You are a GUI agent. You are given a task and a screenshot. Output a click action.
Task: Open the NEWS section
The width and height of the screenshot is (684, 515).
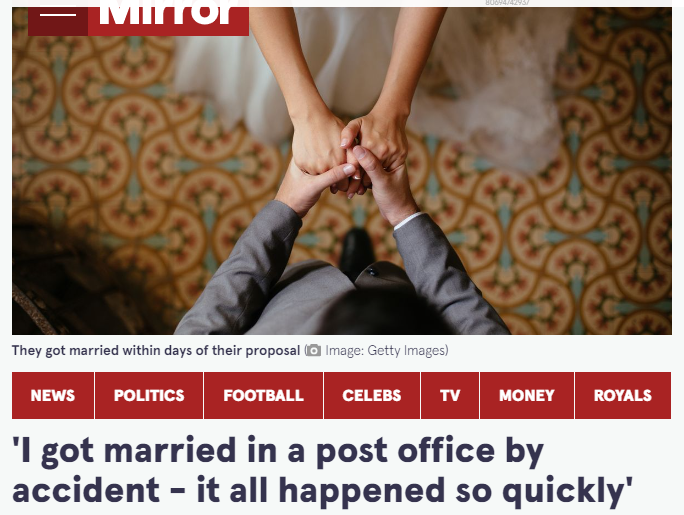tap(53, 396)
